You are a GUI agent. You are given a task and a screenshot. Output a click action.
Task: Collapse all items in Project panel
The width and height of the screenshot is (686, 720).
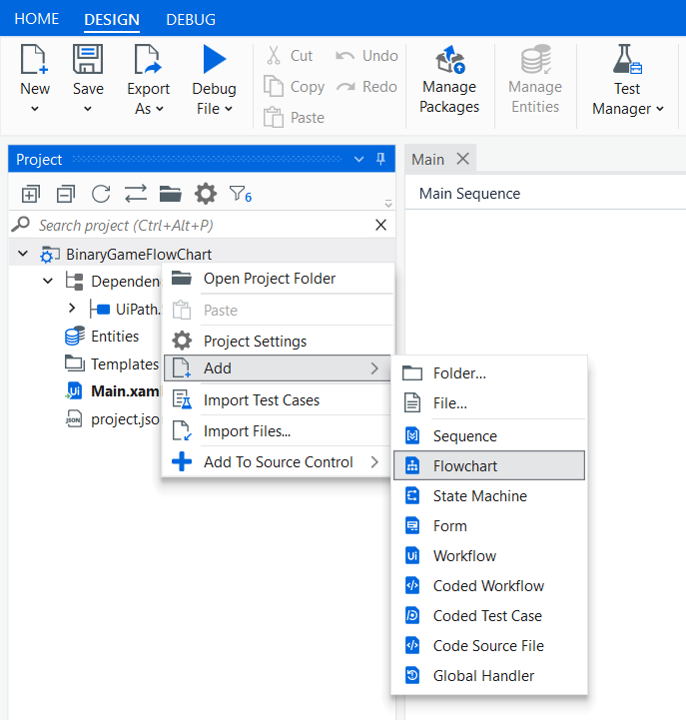[x=66, y=194]
